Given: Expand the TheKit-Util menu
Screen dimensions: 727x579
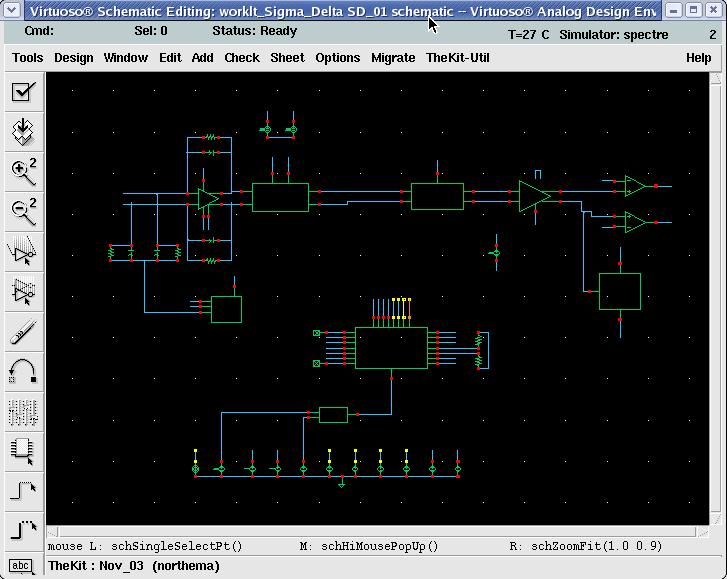Looking at the screenshot, I should click(x=457, y=57).
